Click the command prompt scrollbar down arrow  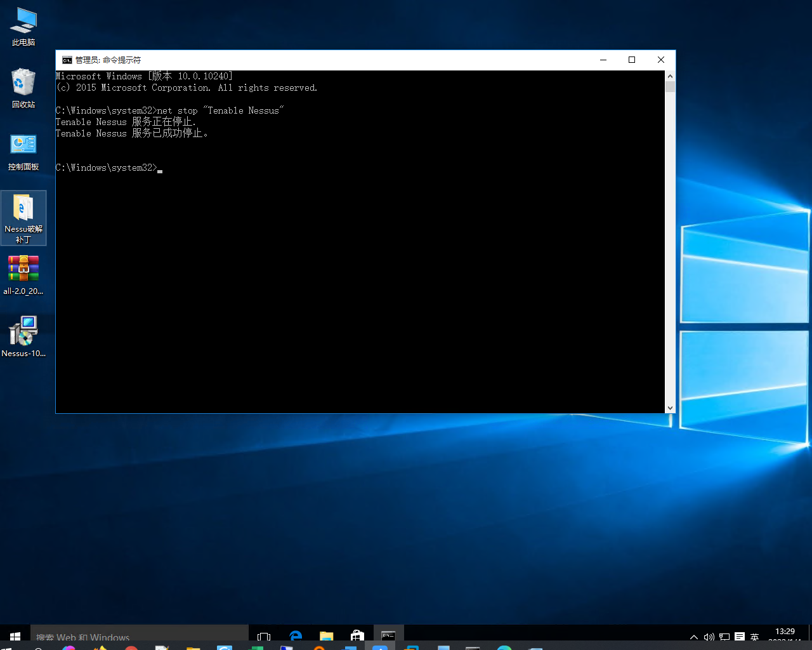click(671, 408)
